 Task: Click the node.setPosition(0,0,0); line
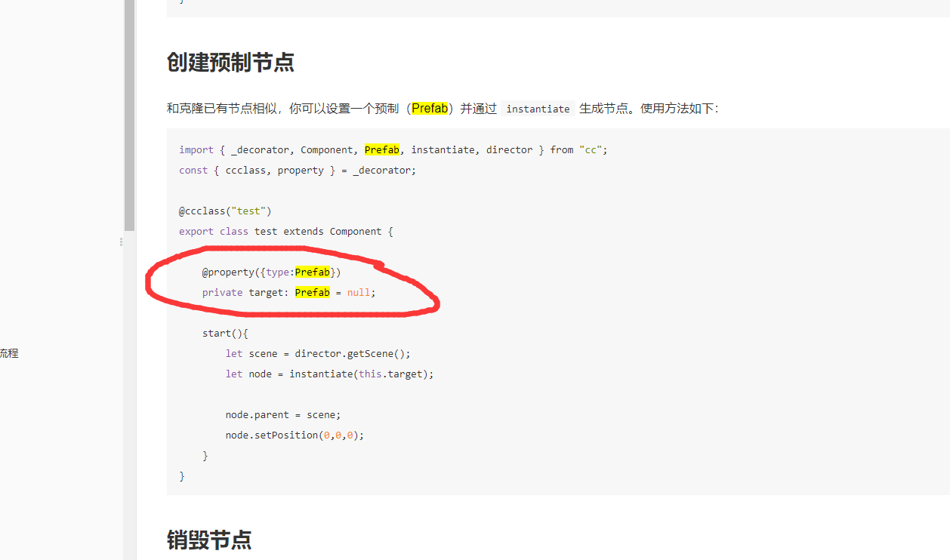pyautogui.click(x=295, y=435)
